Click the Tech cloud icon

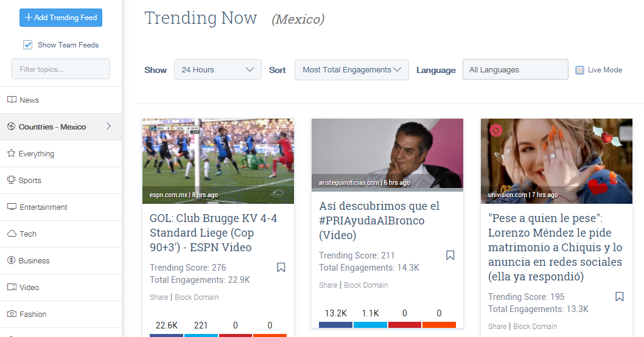pyautogui.click(x=12, y=233)
